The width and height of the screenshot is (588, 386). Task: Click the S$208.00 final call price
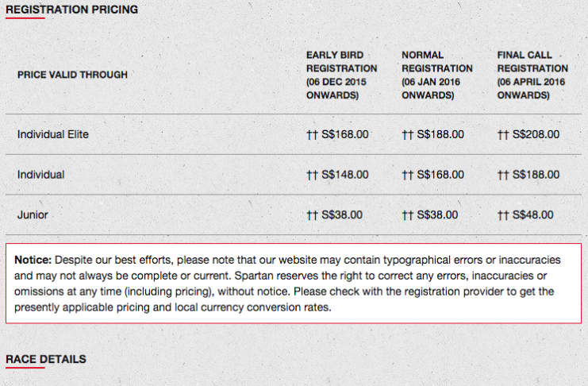tap(536, 134)
